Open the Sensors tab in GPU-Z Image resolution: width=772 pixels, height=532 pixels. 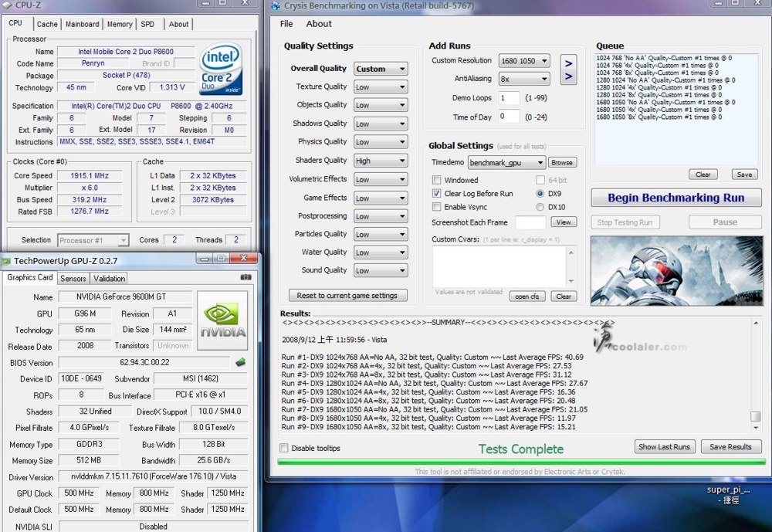tap(73, 278)
